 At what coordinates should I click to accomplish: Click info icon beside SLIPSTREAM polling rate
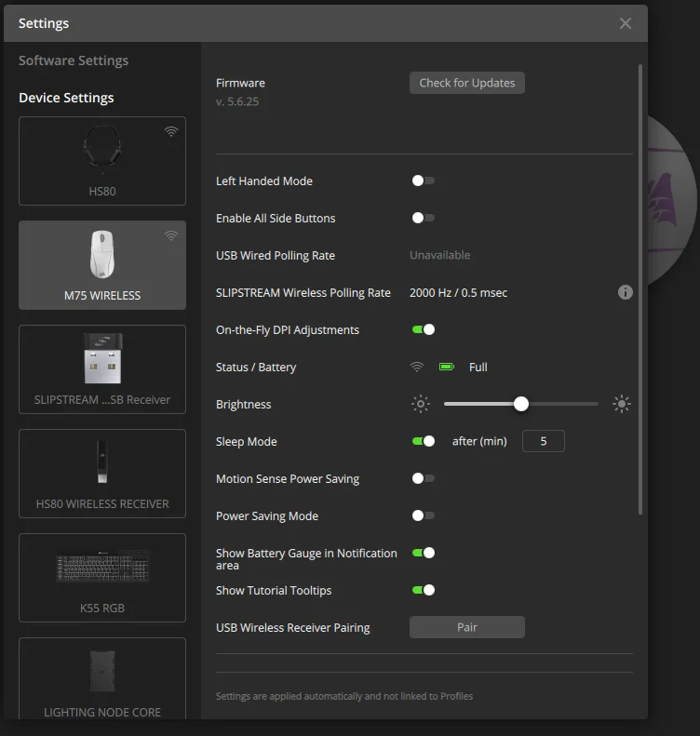tap(625, 292)
